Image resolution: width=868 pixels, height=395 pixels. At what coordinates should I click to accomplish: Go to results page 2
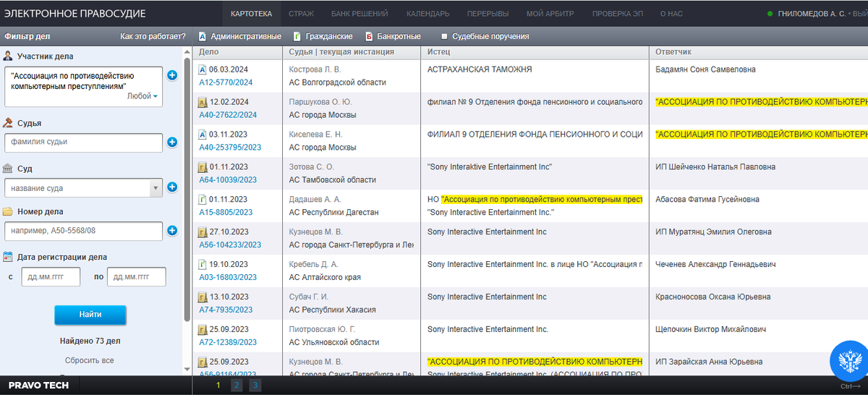coord(237,386)
